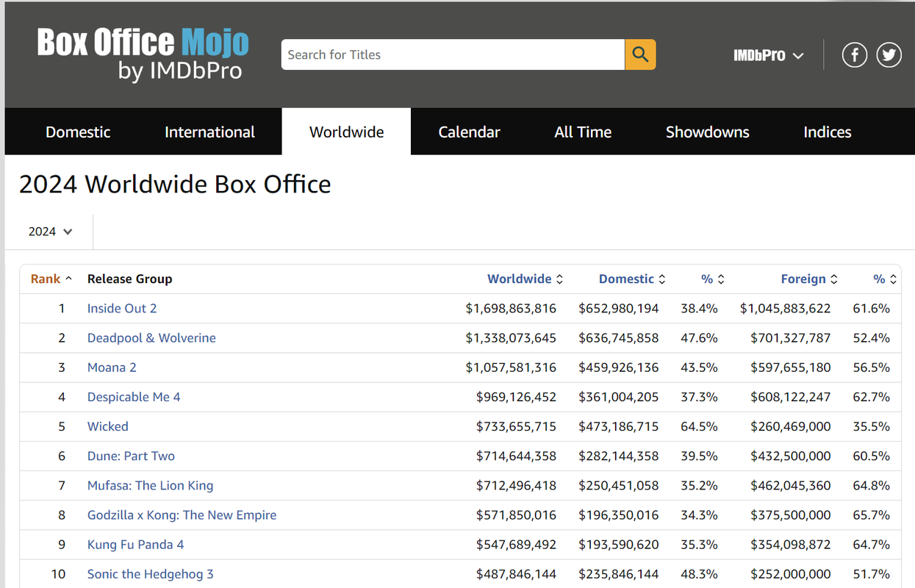Viewport: 915px width, 588px height.
Task: Open Godzilla x Kong: The New Empire
Action: 182,514
